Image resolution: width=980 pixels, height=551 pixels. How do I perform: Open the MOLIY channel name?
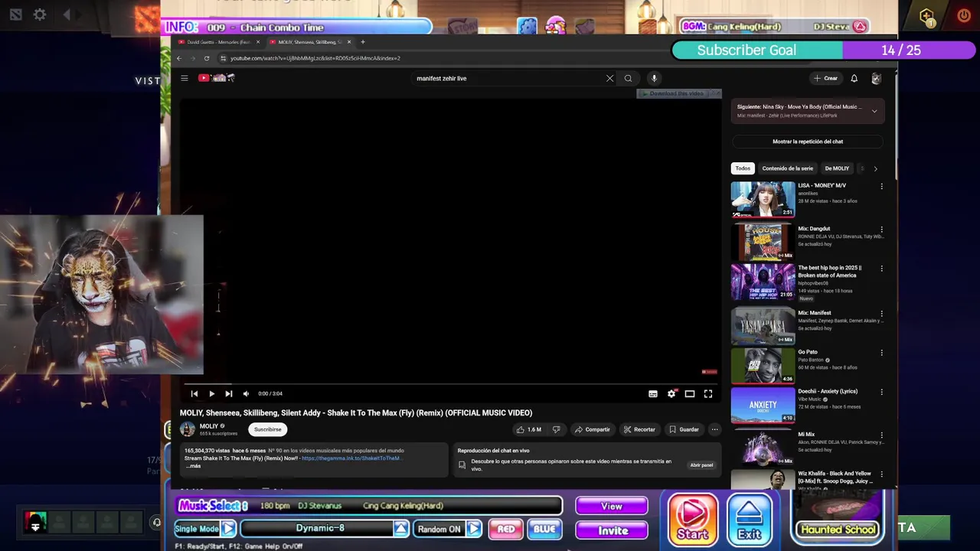(x=209, y=426)
